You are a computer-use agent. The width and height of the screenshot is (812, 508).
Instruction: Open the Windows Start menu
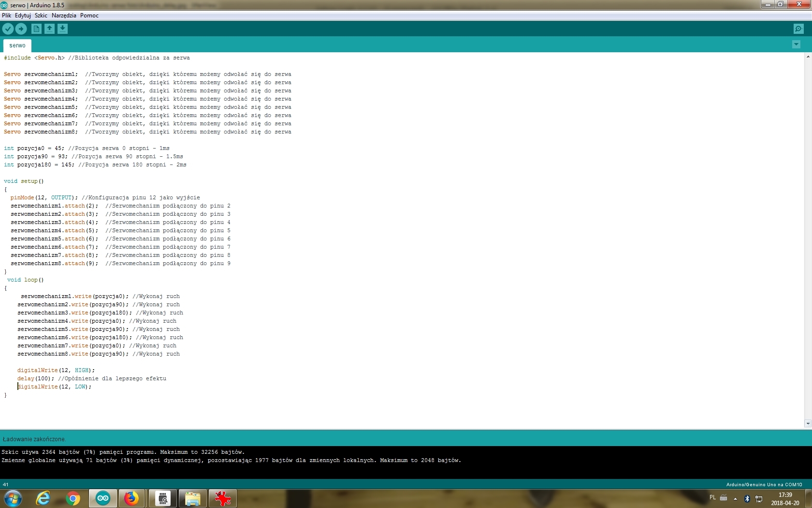(x=13, y=498)
